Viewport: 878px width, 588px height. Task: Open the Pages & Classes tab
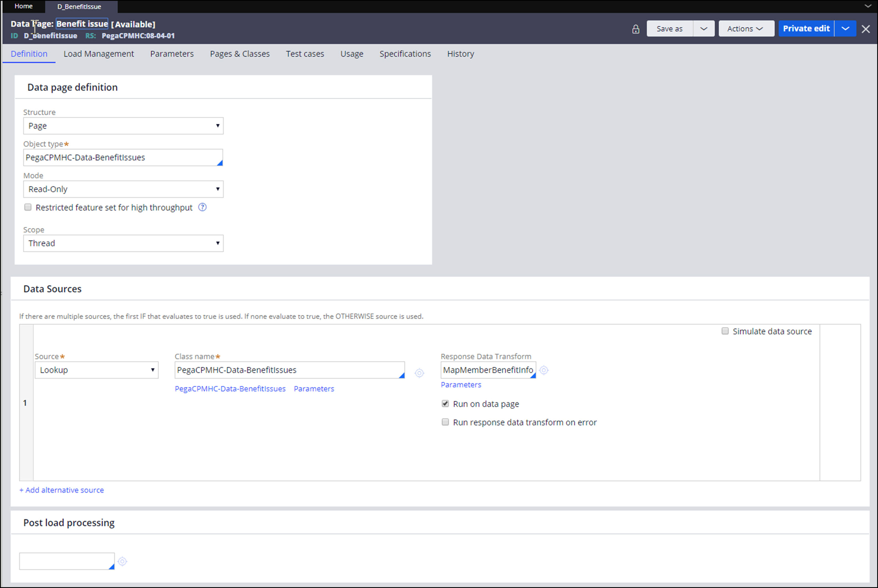[x=240, y=54]
